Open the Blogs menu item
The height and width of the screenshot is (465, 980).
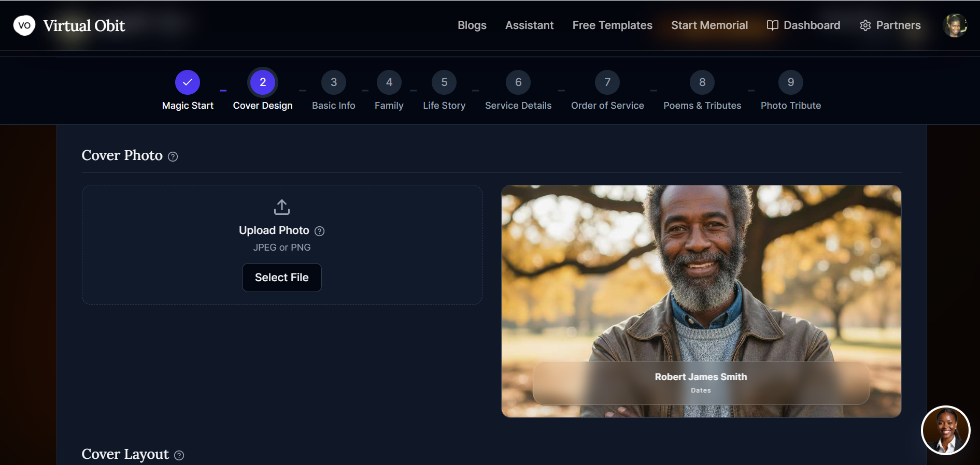[x=472, y=25]
